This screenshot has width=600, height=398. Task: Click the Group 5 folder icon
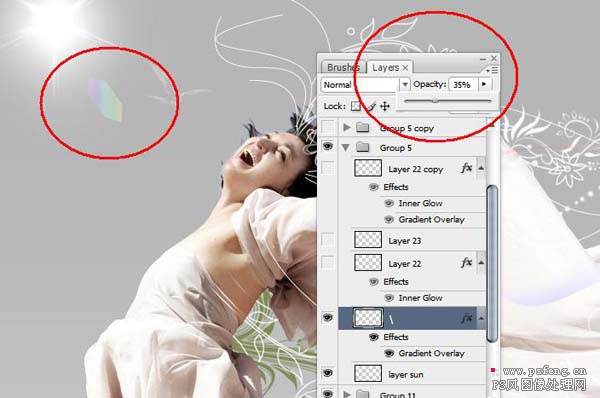[362, 147]
